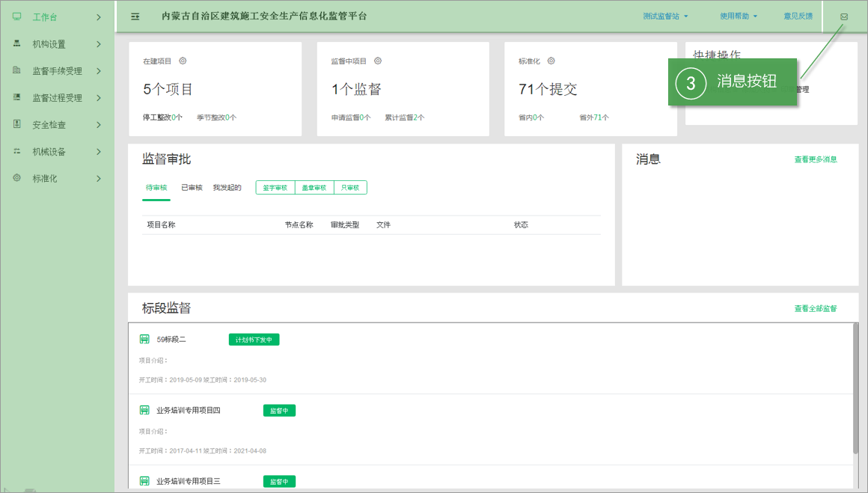Click 查看全部监督 link
The width and height of the screenshot is (868, 493).
tap(816, 308)
